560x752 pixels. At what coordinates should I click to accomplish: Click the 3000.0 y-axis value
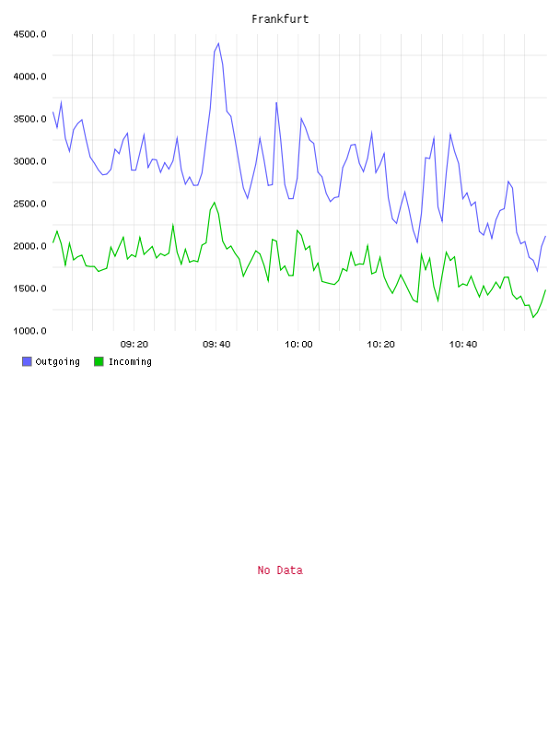[29, 161]
